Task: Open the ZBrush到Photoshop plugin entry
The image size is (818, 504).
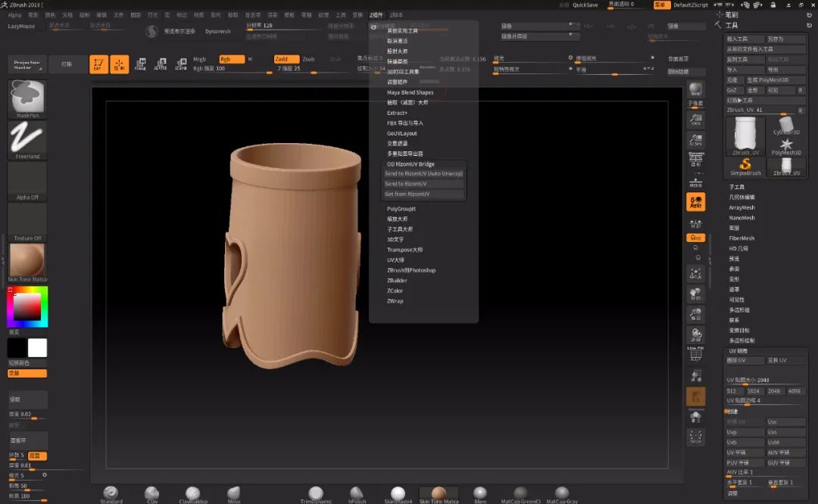Action: pyautogui.click(x=411, y=270)
